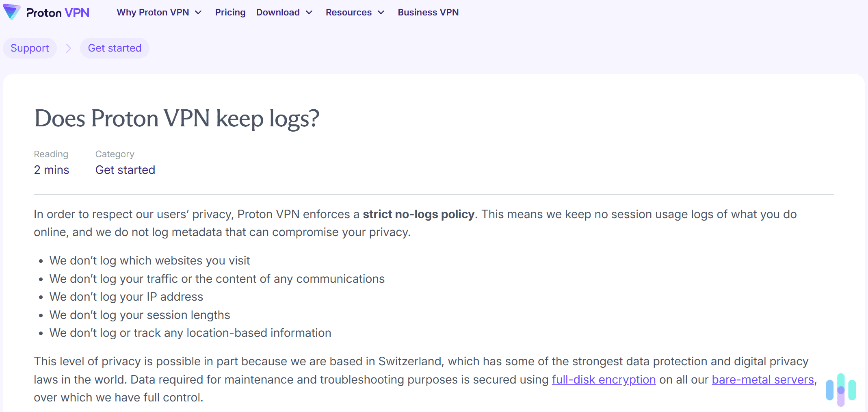The height and width of the screenshot is (412, 868).
Task: Click the article title Does Proton VPN keep logs?
Action: pyautogui.click(x=177, y=119)
